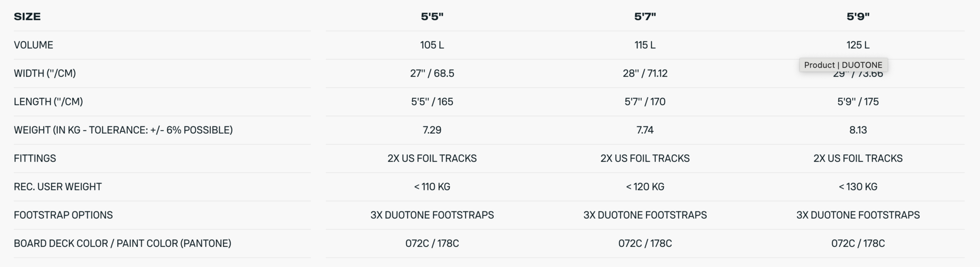
Task: Click the 8.13 weight cell
Action: (858, 130)
